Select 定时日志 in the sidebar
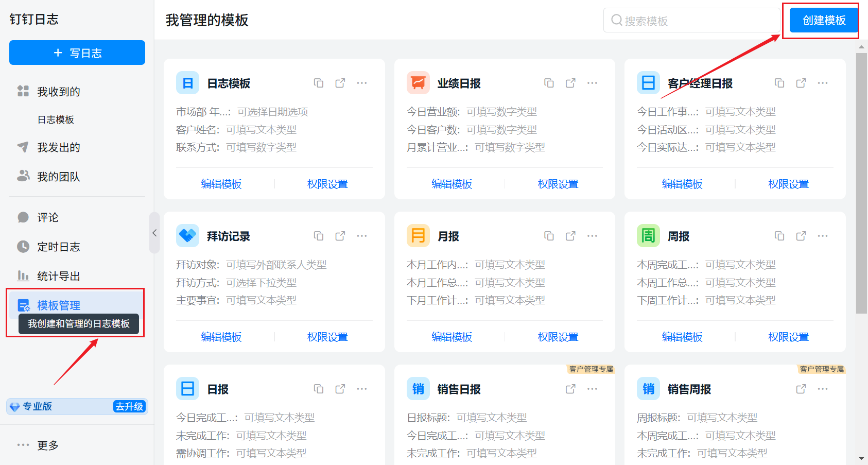 58,247
